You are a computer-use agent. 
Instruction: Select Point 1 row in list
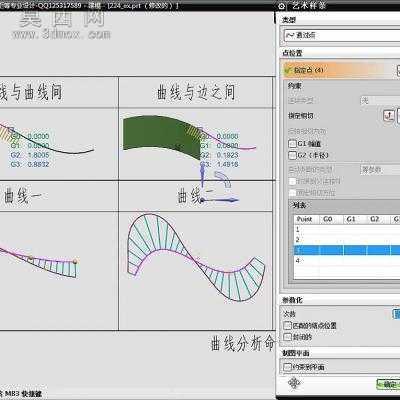point(347,229)
